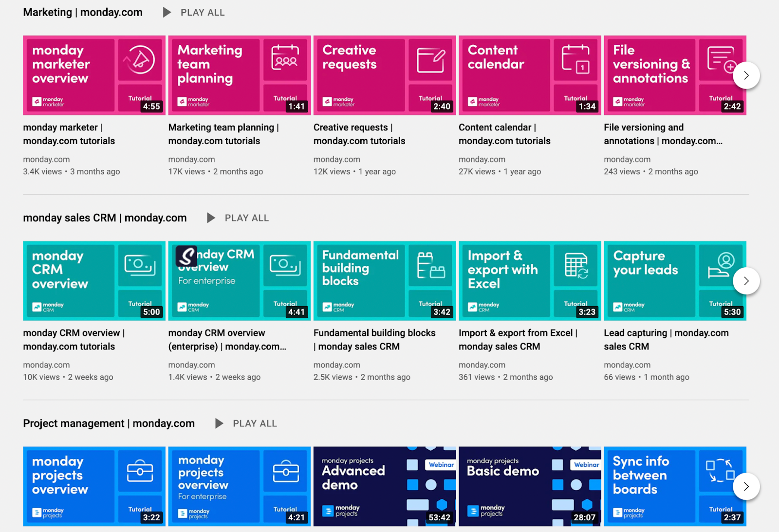
Task: Open title 'File versioning and annotations'
Action: [663, 134]
